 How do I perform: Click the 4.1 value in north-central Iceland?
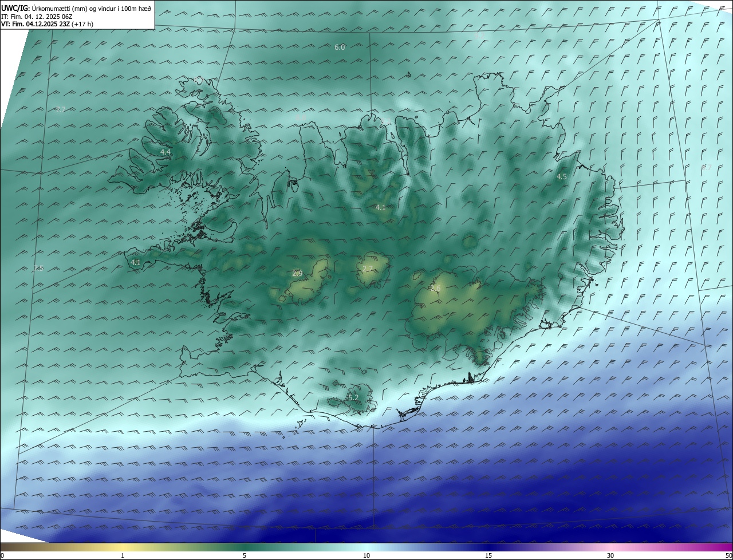click(380, 207)
